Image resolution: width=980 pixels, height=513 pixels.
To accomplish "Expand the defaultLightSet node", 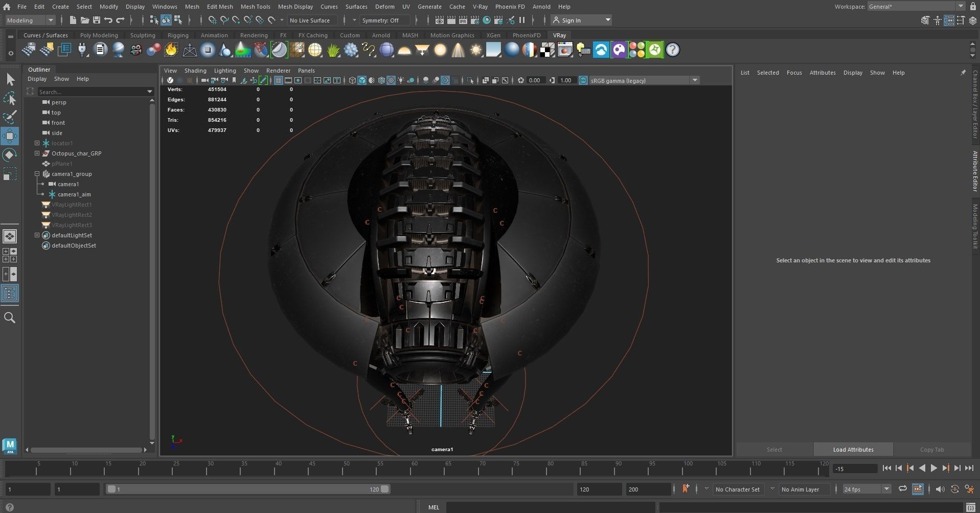I will click(x=37, y=235).
